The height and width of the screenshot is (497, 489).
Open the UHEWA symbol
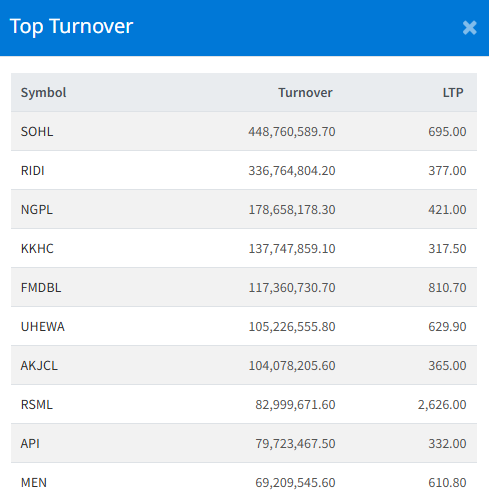[x=43, y=327]
